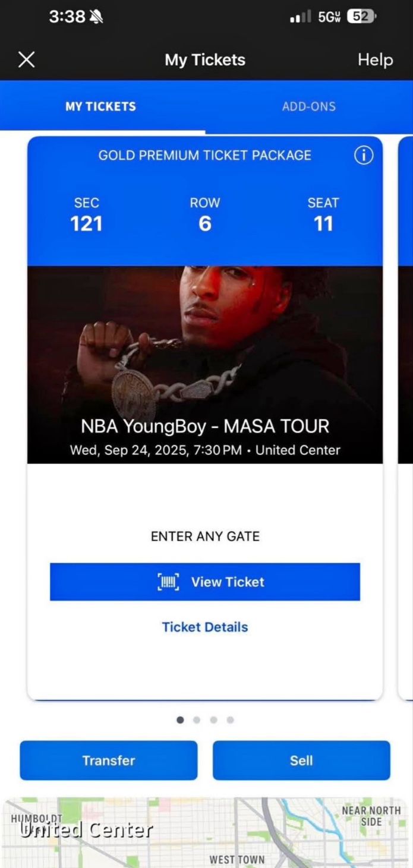Open the United Center map preview
Screen dimensions: 413x868
[x=206, y=832]
